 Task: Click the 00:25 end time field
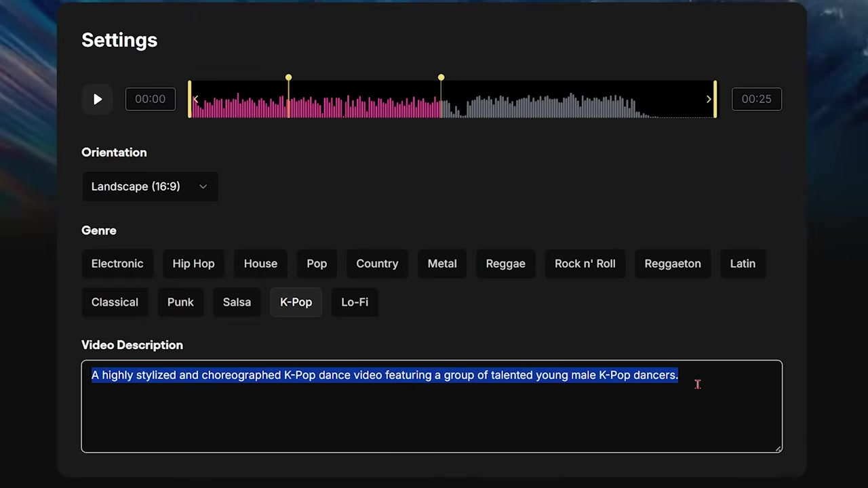tap(756, 99)
